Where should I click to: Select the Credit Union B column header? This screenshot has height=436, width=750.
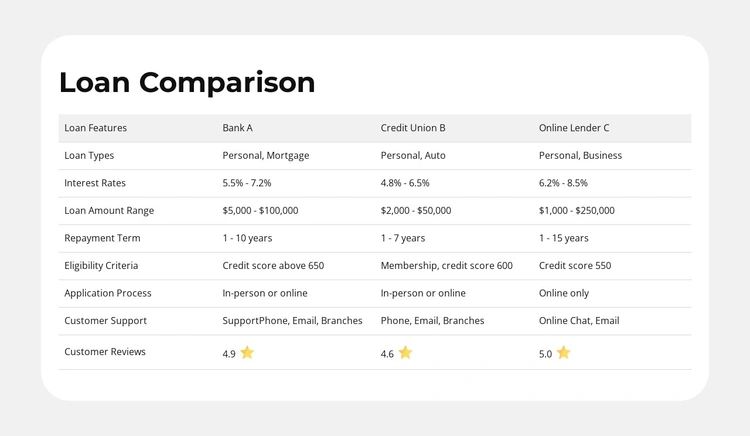(413, 128)
